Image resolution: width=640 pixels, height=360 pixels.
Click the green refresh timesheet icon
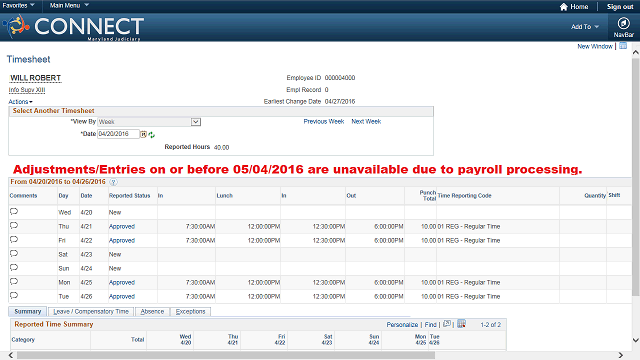tap(151, 135)
